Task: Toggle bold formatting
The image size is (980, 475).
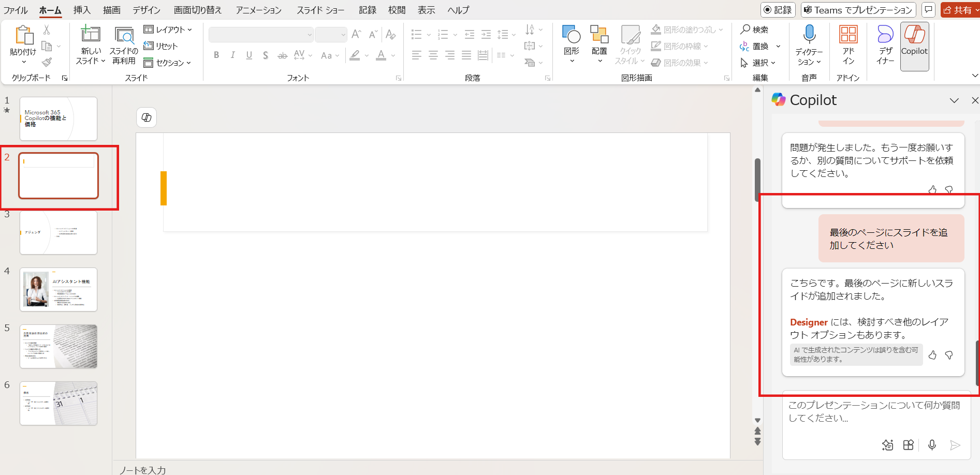Action: (x=216, y=55)
